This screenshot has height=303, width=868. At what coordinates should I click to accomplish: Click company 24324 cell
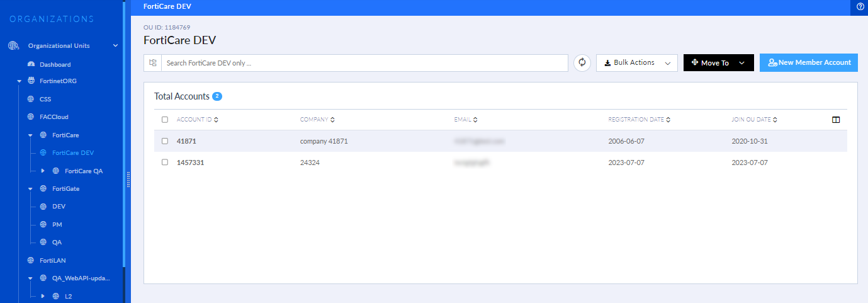(x=311, y=162)
